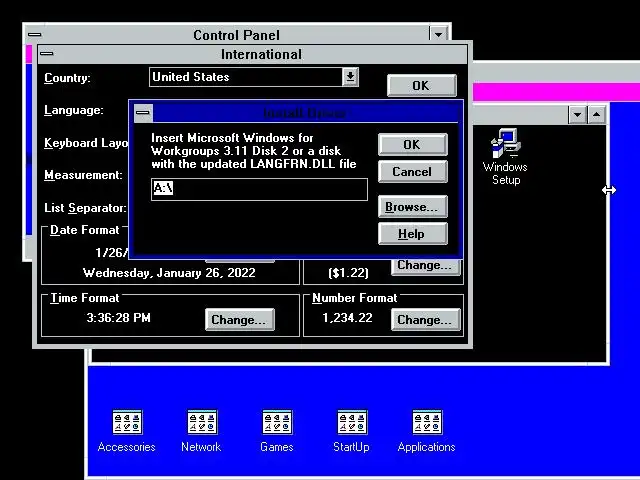The width and height of the screenshot is (640, 480).
Task: Click the List Separator label
Action: click(85, 208)
